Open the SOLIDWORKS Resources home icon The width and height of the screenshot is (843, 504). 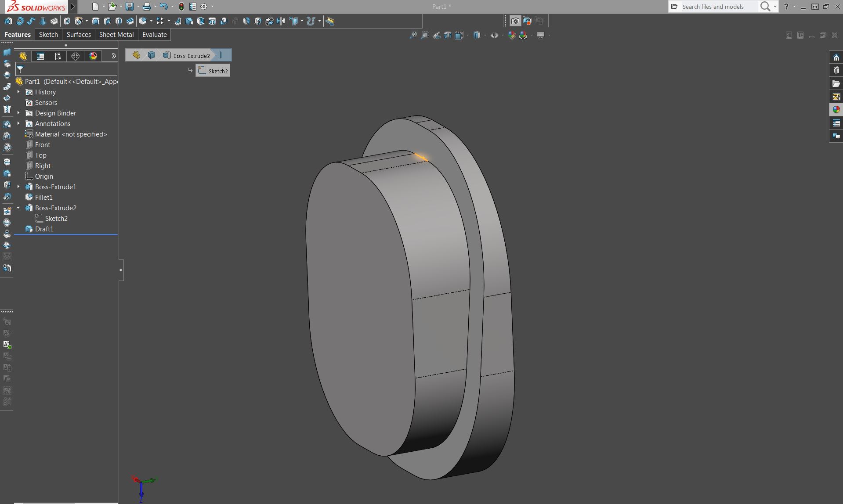point(836,58)
